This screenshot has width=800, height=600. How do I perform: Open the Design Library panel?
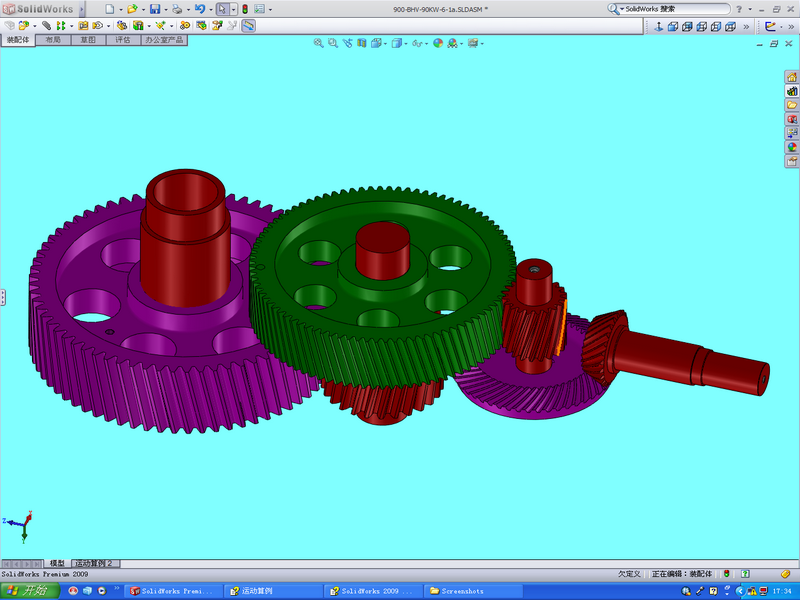tap(791, 89)
